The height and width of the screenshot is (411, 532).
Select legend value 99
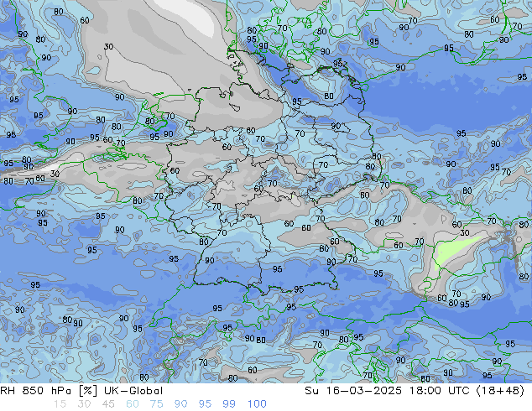229,404
